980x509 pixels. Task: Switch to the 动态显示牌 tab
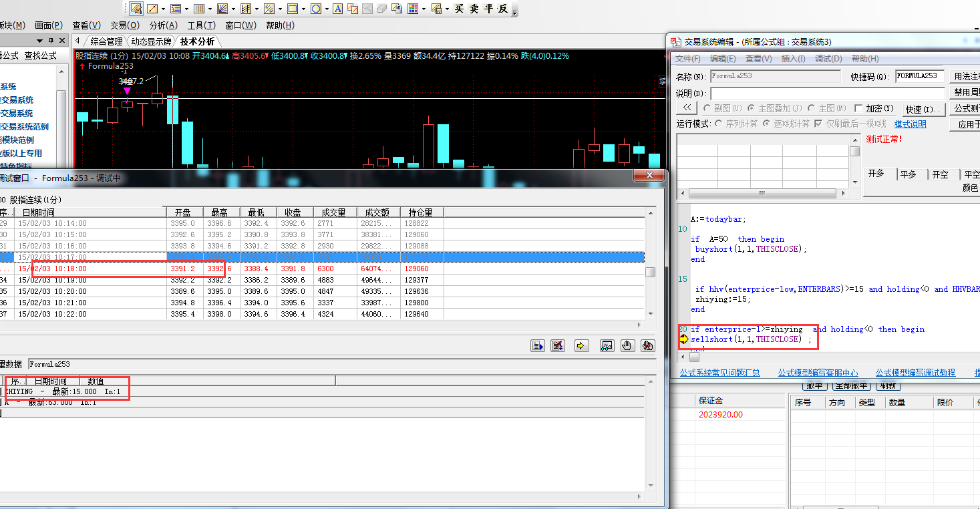(150, 41)
